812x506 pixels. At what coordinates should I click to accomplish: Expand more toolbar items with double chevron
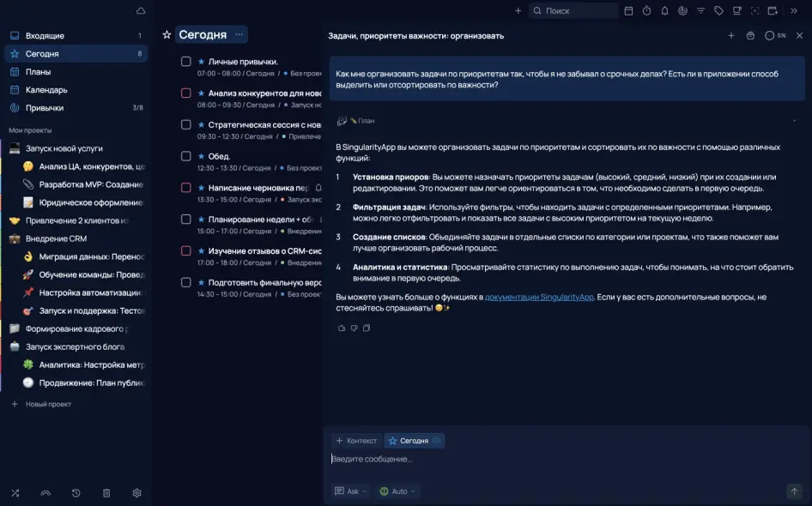(794, 11)
